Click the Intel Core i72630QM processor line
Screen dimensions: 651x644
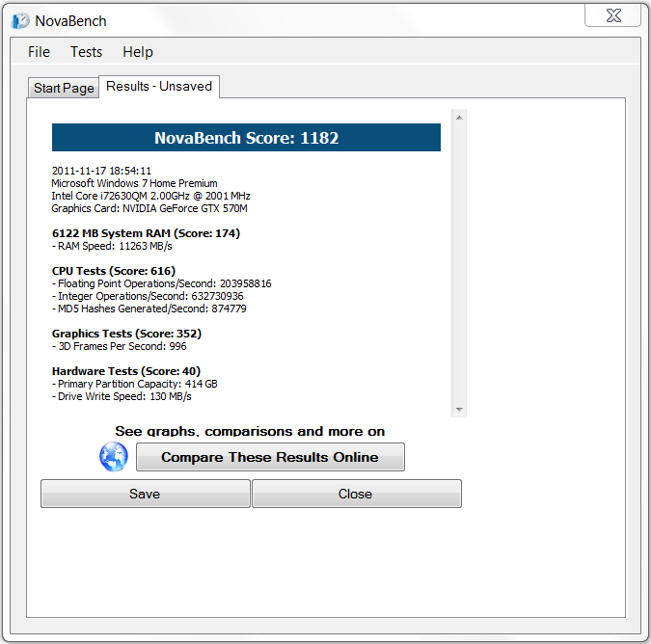tap(150, 196)
